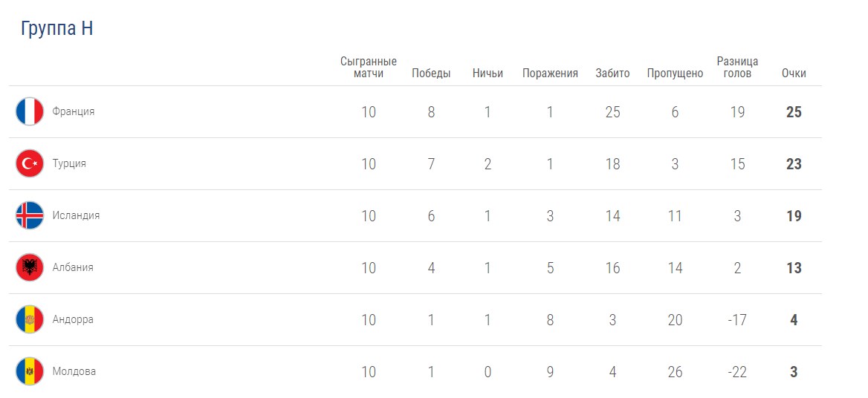Select the Разница голов column header
This screenshot has width=868, height=398.
tap(737, 68)
